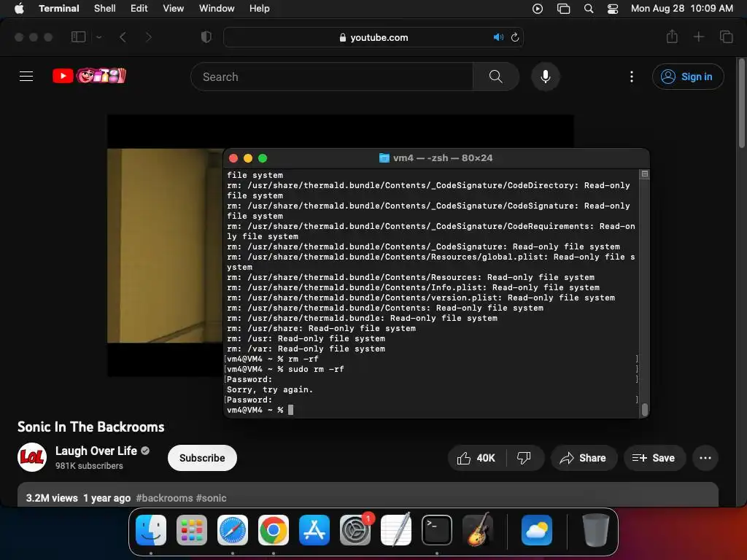Click the 'Sorry, try again.' line
The image size is (747, 560).
click(270, 389)
